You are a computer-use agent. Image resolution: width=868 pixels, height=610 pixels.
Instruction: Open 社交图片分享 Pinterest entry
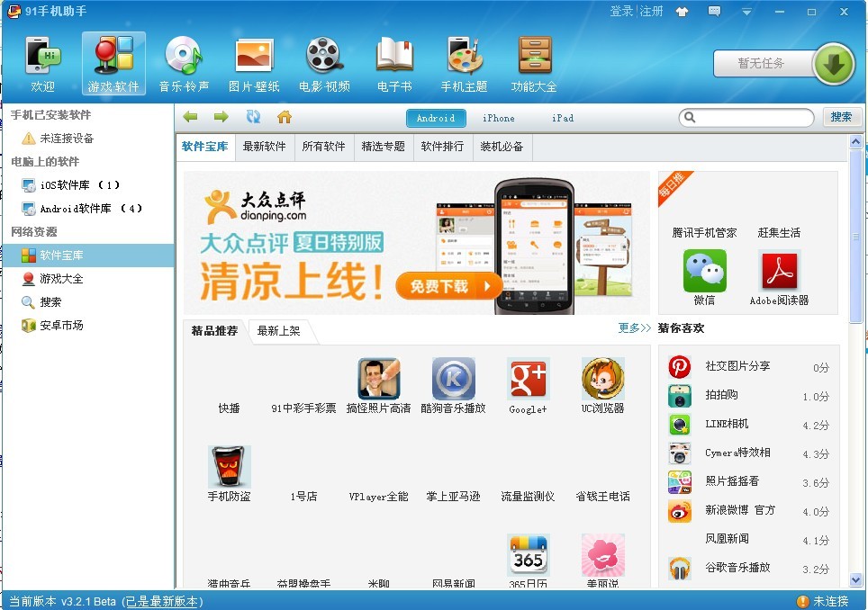(x=748, y=366)
